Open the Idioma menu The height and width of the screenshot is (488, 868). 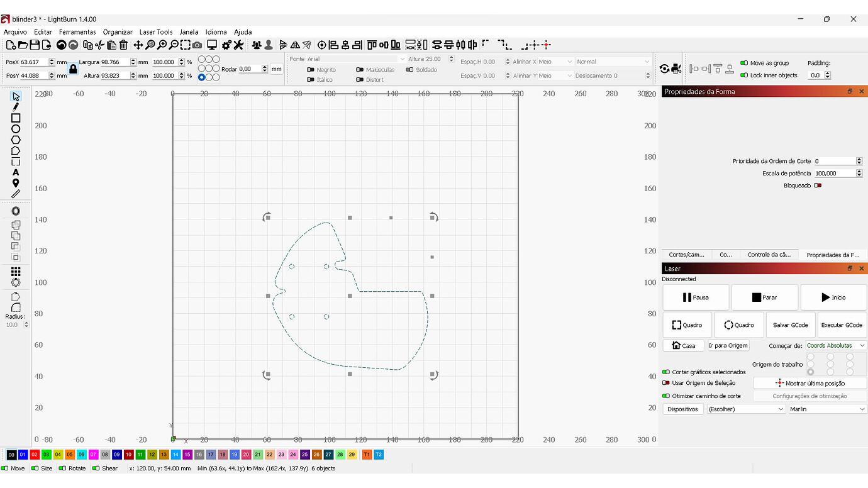point(216,32)
